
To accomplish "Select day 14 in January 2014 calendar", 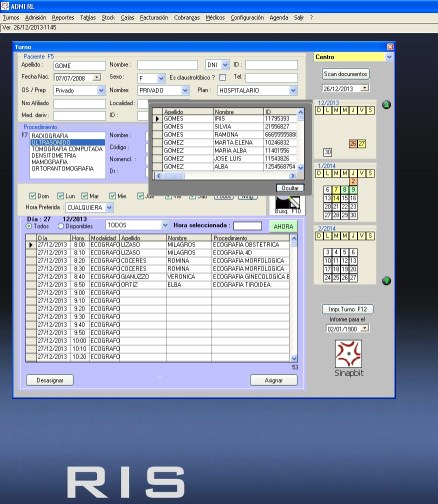I will 336,198.
